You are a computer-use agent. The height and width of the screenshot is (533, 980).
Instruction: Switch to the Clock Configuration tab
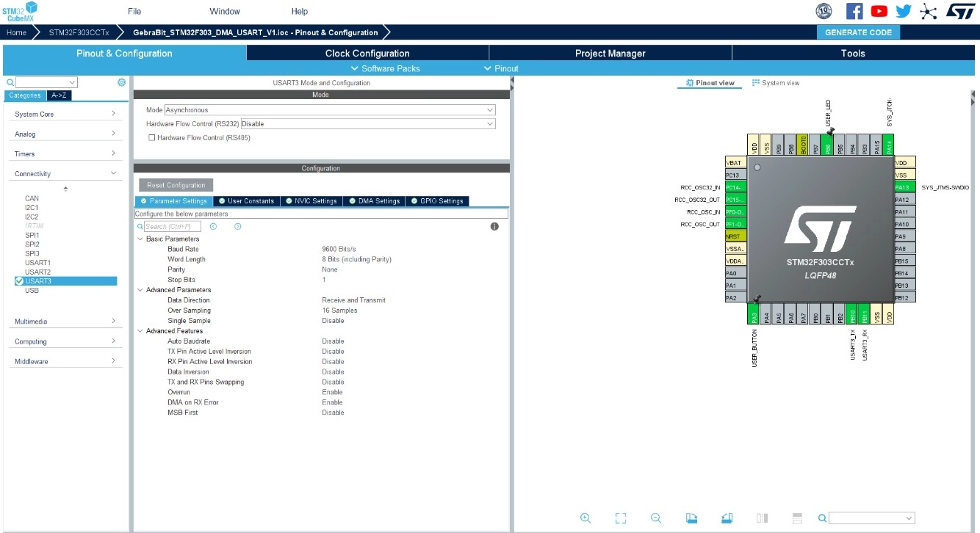tap(367, 53)
